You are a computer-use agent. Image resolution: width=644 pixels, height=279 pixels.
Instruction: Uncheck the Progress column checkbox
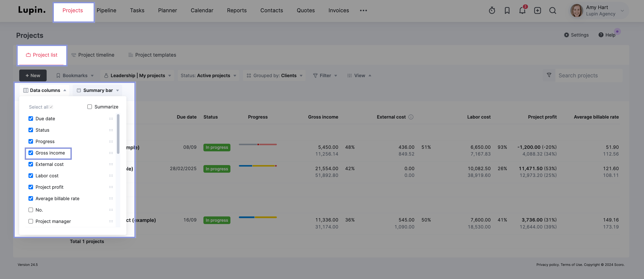31,141
